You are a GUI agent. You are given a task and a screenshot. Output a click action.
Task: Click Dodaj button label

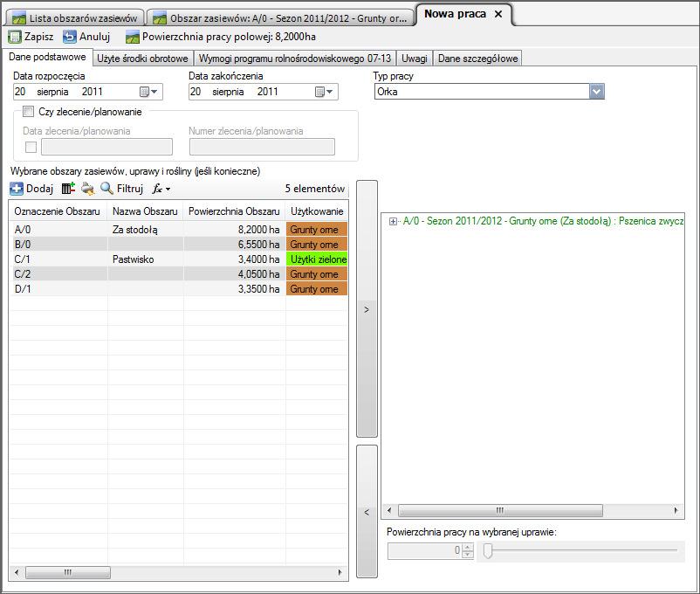[40, 189]
